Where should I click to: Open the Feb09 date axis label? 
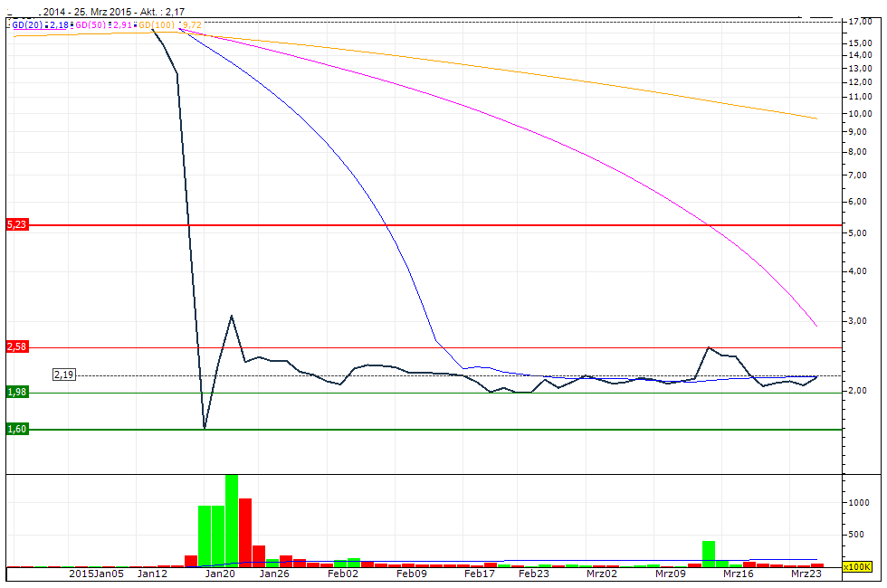click(410, 574)
